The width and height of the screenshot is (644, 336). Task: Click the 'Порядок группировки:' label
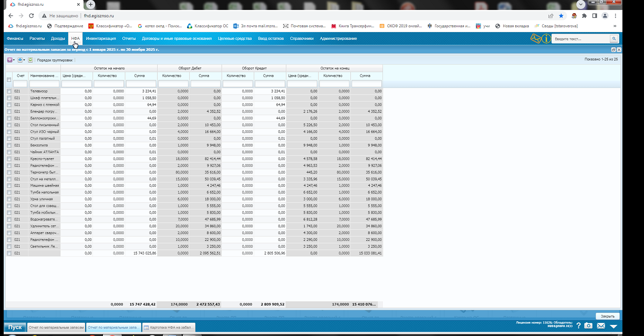tap(55, 60)
